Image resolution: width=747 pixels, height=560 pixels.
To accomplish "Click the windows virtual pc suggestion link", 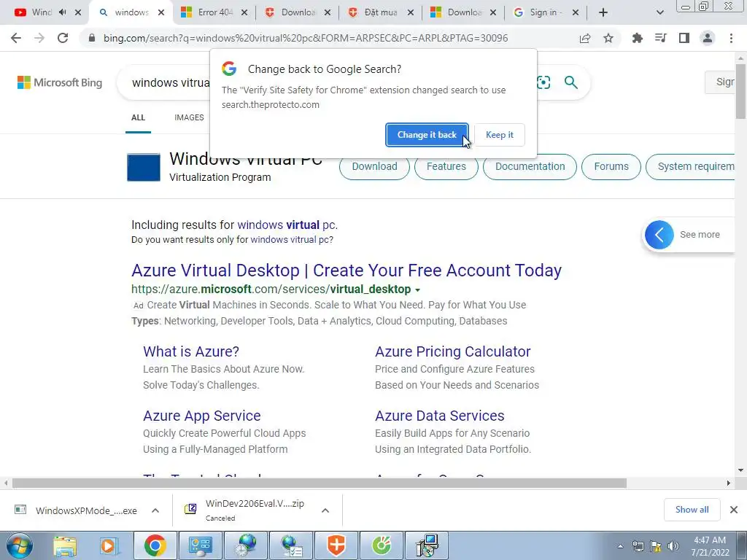I will click(x=286, y=225).
